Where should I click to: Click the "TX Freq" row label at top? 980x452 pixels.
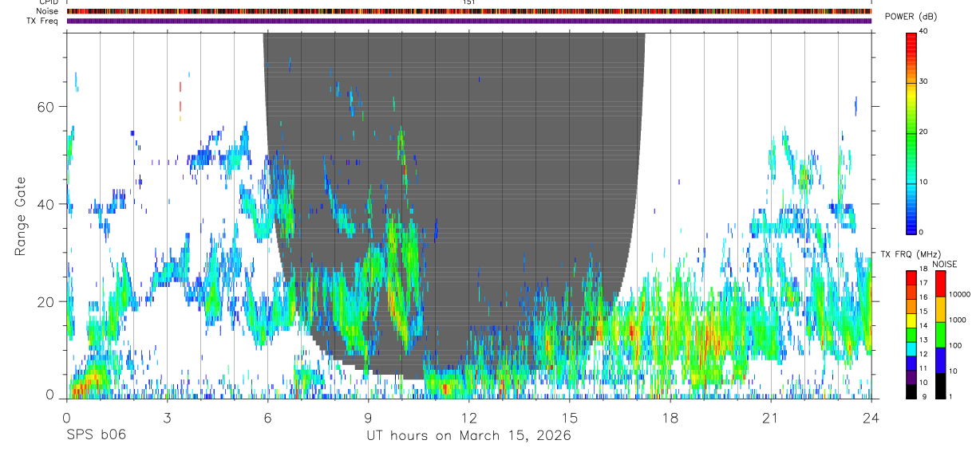(x=43, y=21)
